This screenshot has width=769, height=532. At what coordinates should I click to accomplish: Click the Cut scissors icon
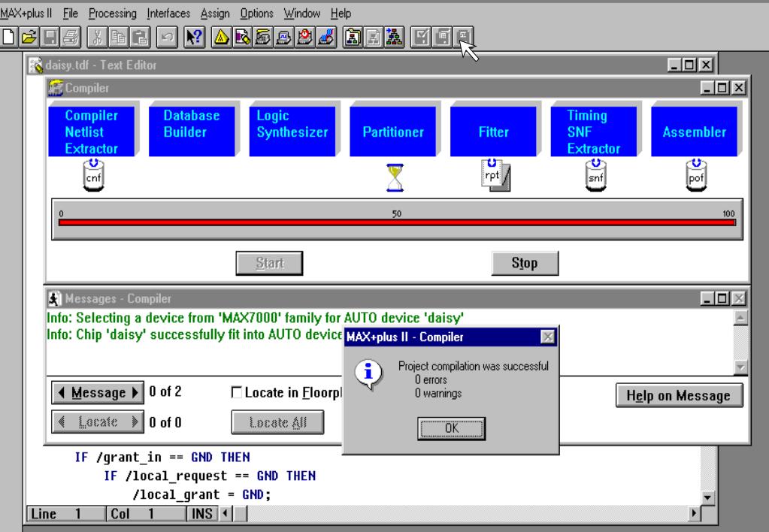coord(97,38)
